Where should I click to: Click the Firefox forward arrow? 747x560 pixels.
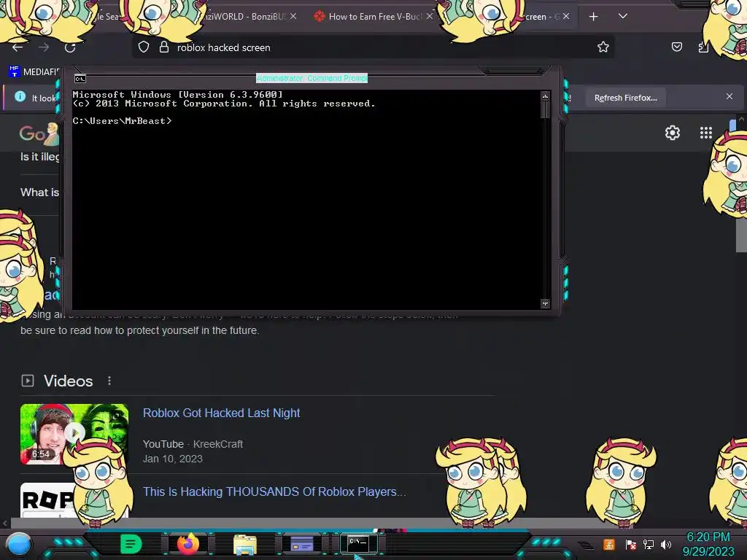[44, 47]
